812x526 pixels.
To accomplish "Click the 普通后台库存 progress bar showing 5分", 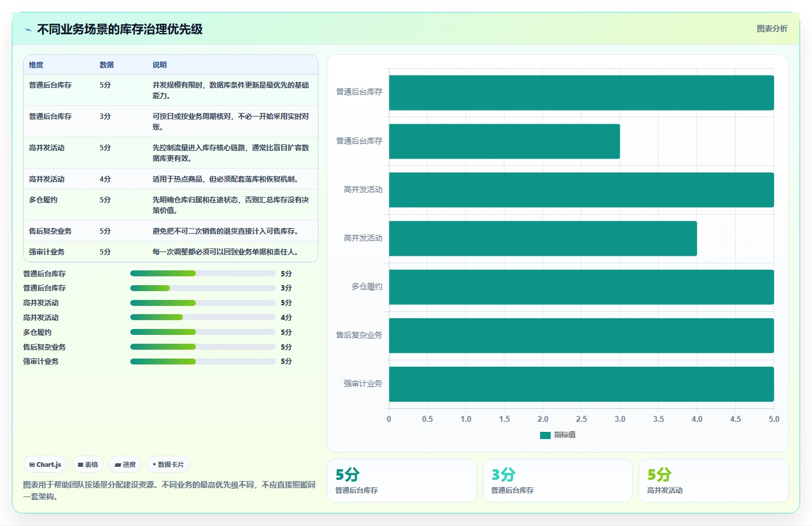I will click(203, 273).
